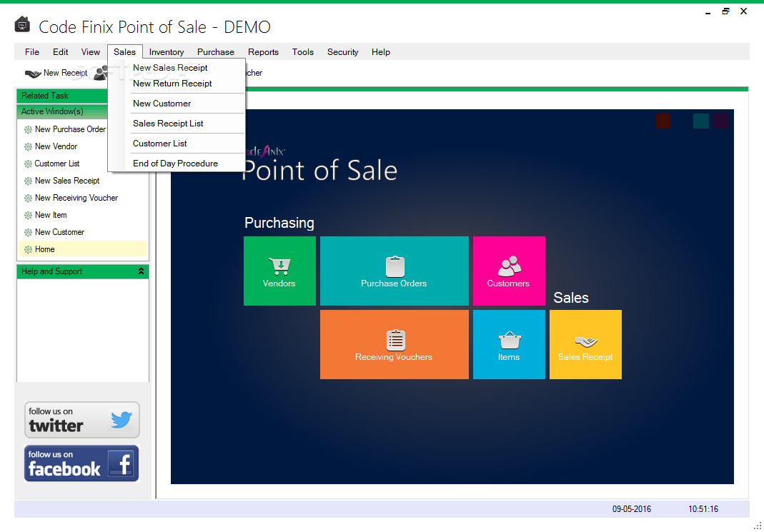Image resolution: width=764 pixels, height=532 pixels.
Task: Switch to New Vendor window
Action: click(x=56, y=146)
